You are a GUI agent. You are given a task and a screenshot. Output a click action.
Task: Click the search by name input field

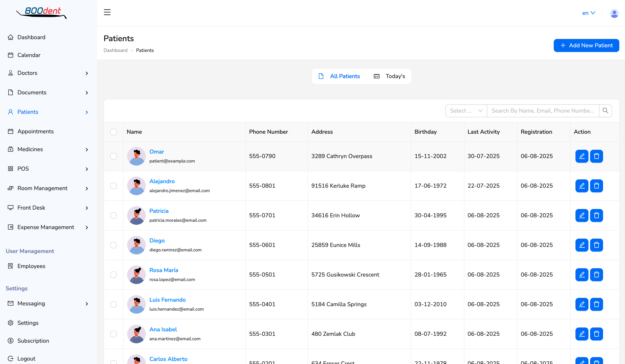tap(543, 111)
